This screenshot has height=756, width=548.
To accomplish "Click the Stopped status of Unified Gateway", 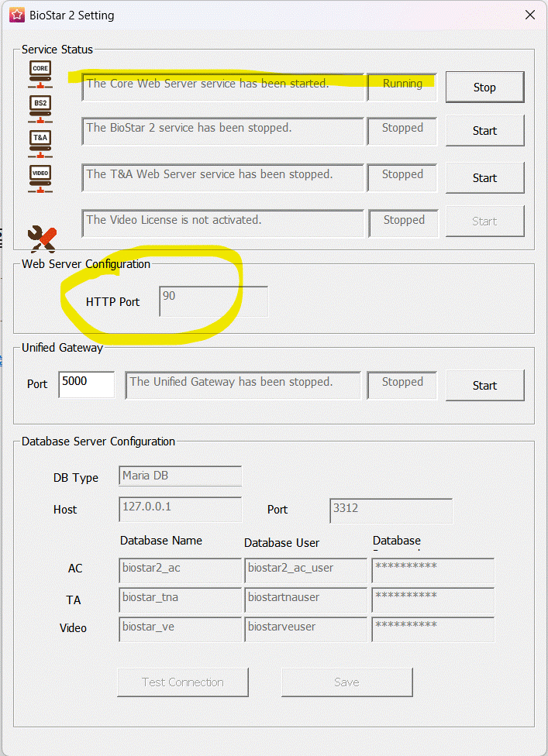I will [x=402, y=385].
